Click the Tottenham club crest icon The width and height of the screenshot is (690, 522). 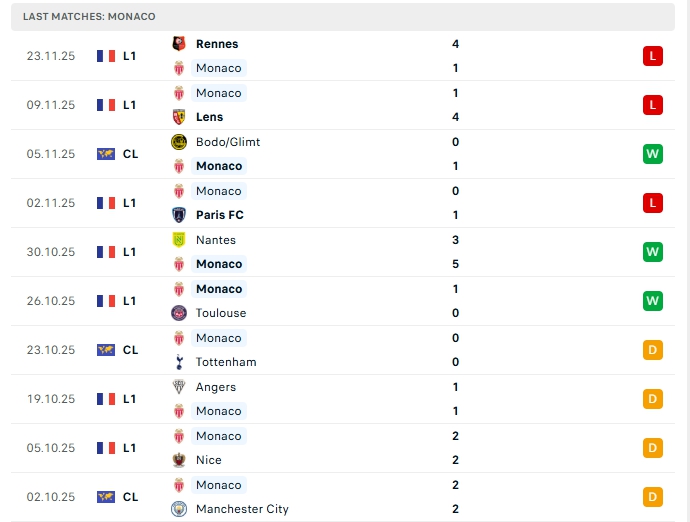tap(179, 362)
